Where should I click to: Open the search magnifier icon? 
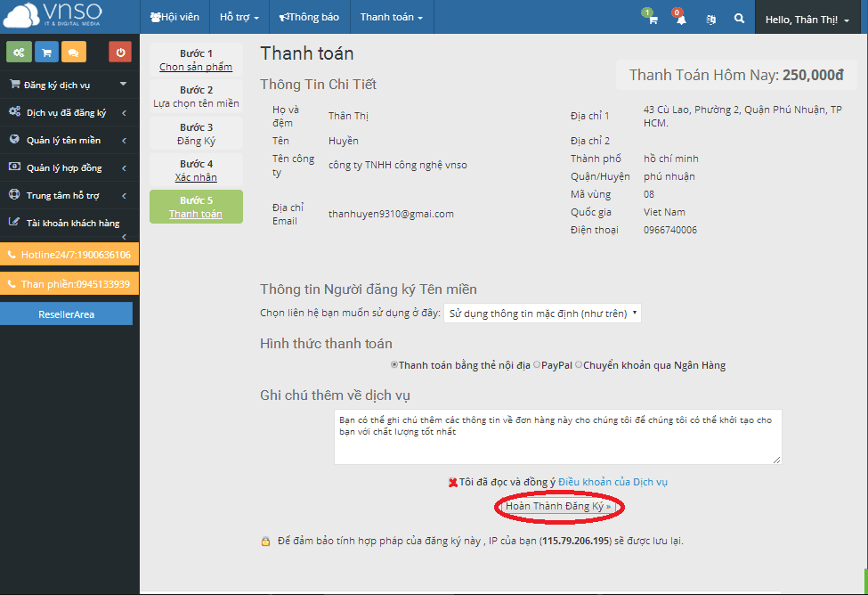(x=739, y=19)
